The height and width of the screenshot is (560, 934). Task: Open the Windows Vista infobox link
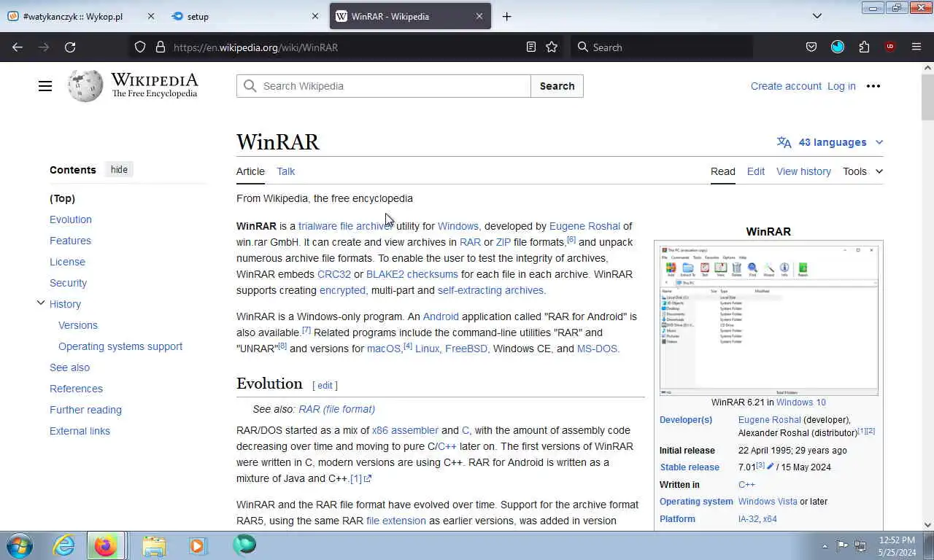(x=768, y=502)
